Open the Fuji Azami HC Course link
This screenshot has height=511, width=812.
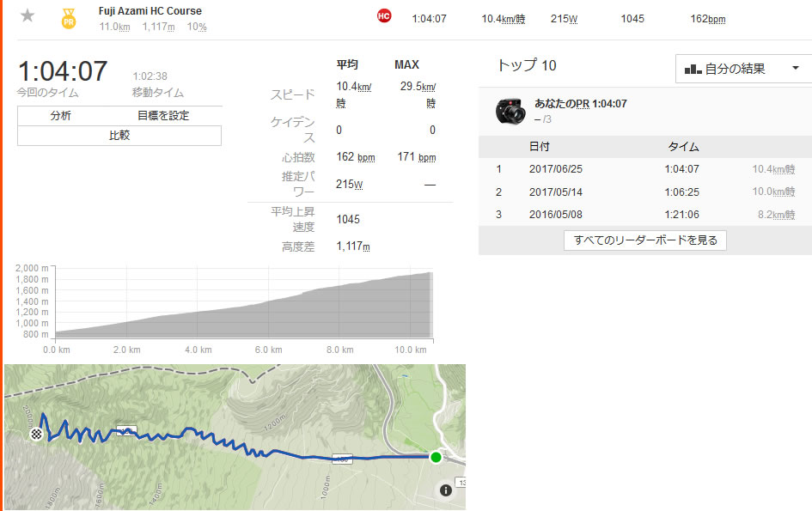[150, 10]
